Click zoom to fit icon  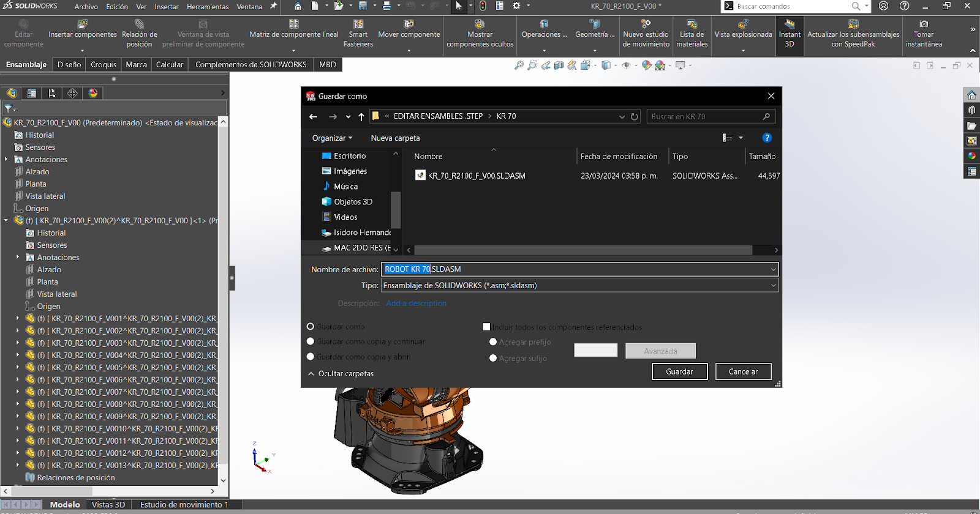pyautogui.click(x=519, y=65)
